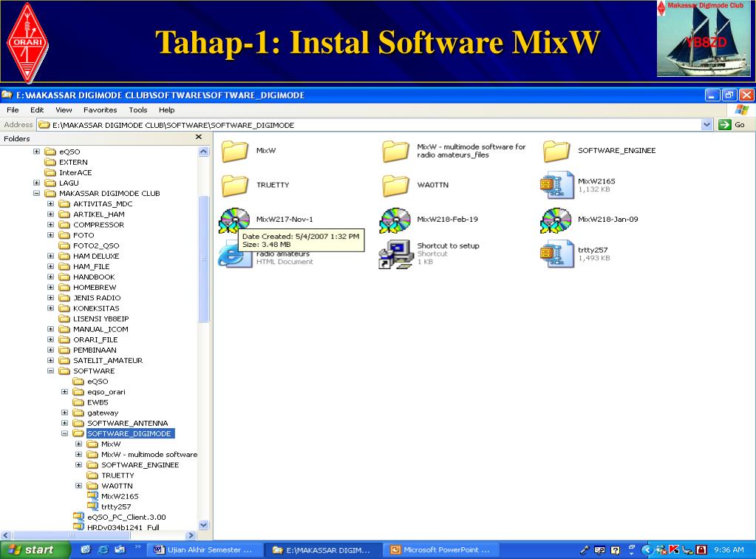Select FOTO2_QSO folder in tree

click(96, 245)
